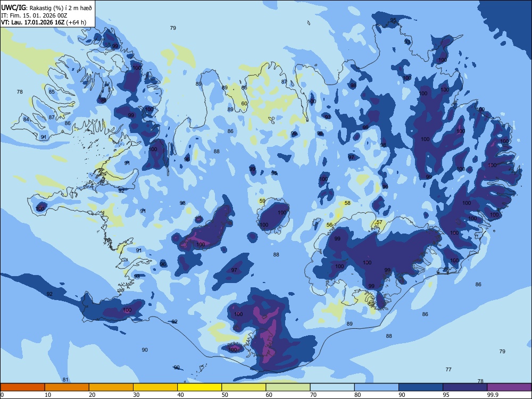Click the light blue 80–90 legend swatch

[x=377, y=387]
